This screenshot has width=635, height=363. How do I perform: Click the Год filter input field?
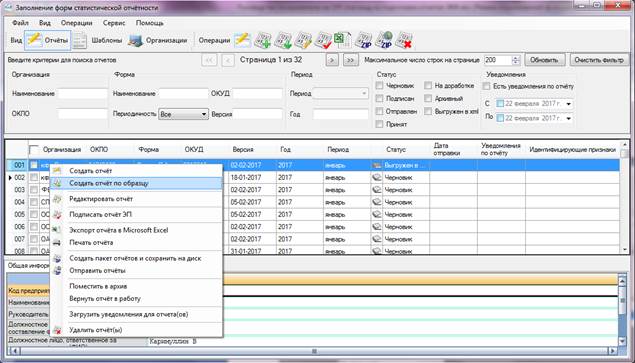[341, 114]
